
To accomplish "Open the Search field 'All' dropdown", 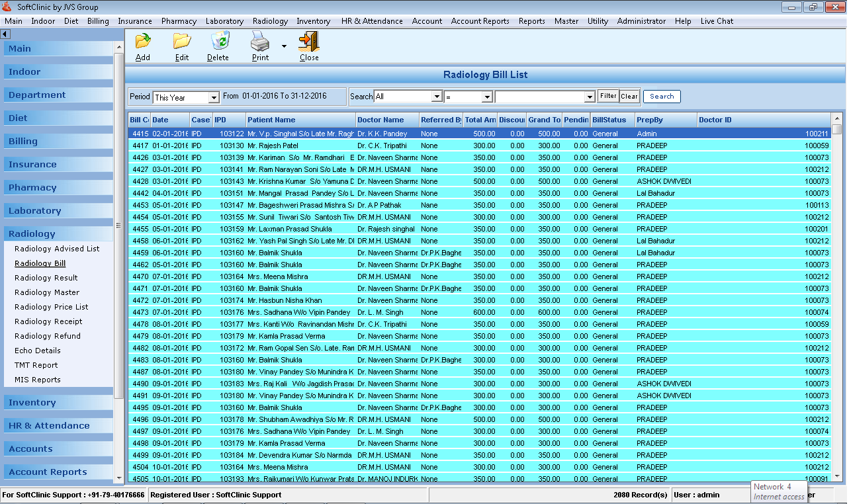I will [x=437, y=97].
